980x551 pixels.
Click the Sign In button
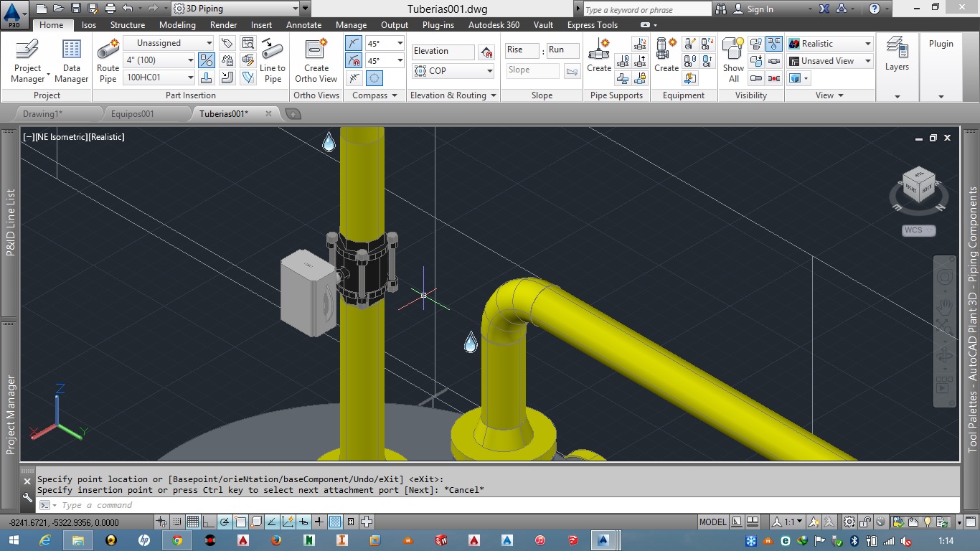753,9
